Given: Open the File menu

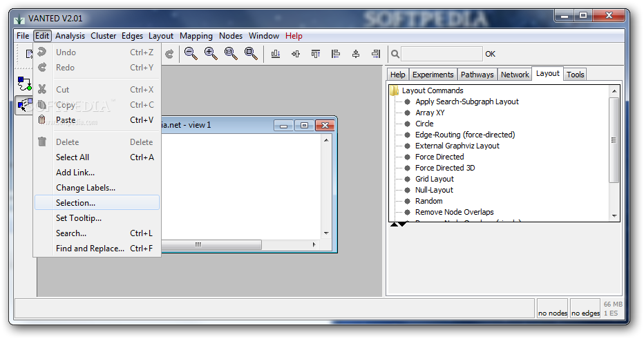Looking at the screenshot, I should pyautogui.click(x=23, y=36).
